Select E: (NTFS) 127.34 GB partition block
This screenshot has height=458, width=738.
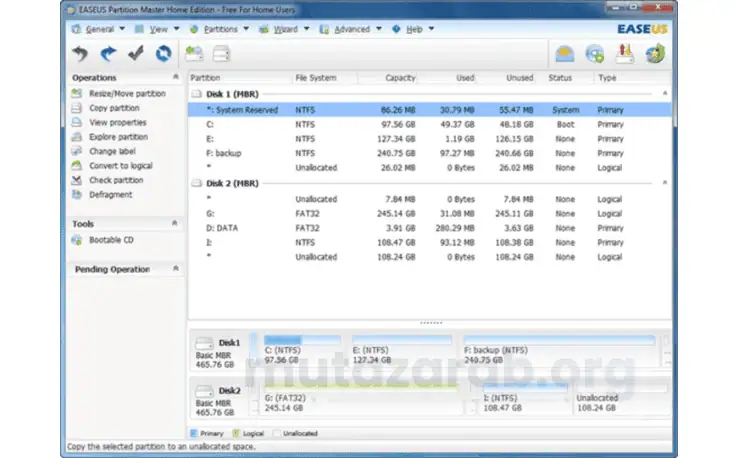click(x=402, y=350)
